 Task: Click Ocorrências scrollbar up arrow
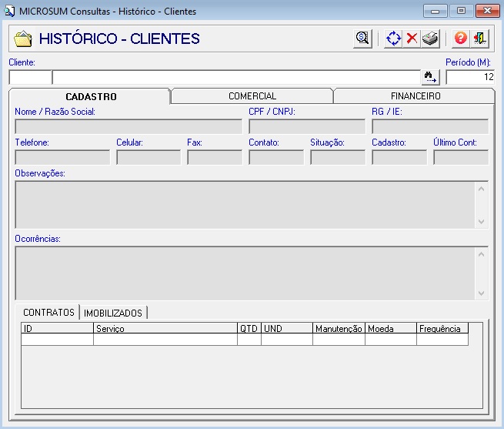481,255
